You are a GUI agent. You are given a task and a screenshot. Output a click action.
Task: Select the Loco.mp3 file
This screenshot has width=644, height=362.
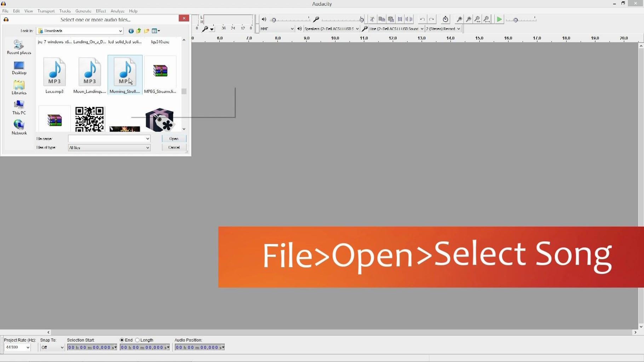54,75
